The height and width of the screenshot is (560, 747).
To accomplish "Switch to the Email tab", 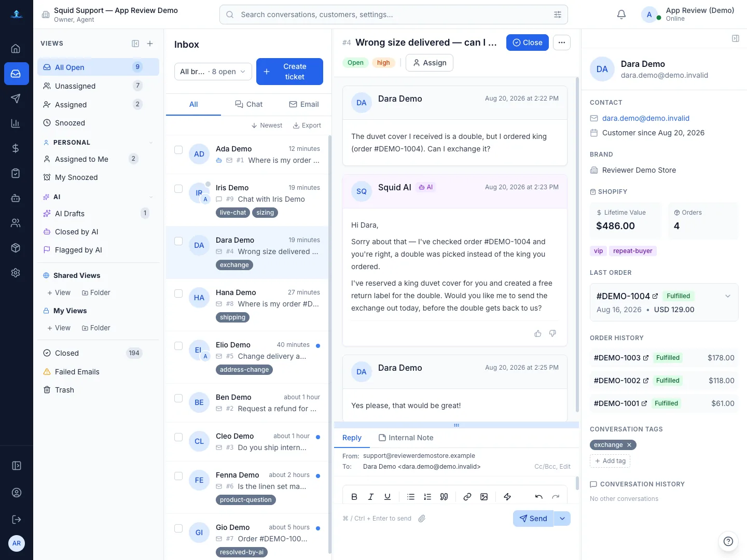I will coord(304,104).
